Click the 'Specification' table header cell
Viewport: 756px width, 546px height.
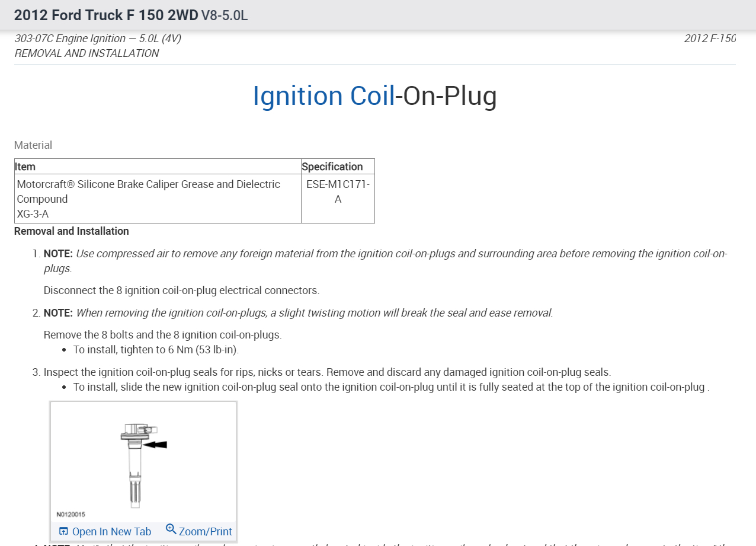coord(338,167)
